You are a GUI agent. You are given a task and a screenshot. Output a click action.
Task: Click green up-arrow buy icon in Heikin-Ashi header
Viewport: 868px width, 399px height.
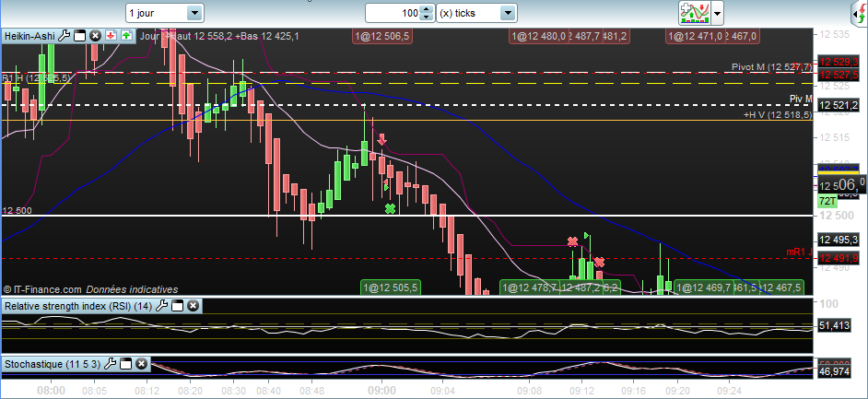(127, 36)
